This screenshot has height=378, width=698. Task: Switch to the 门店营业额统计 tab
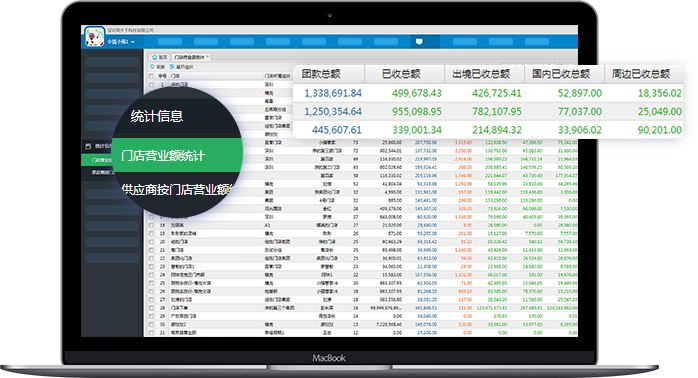coord(189,57)
